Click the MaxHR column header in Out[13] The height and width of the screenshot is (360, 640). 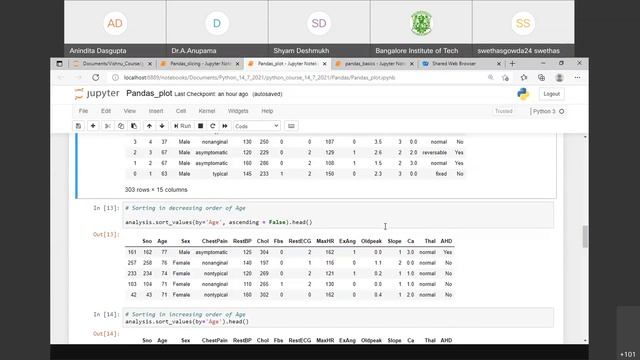pos(325,241)
